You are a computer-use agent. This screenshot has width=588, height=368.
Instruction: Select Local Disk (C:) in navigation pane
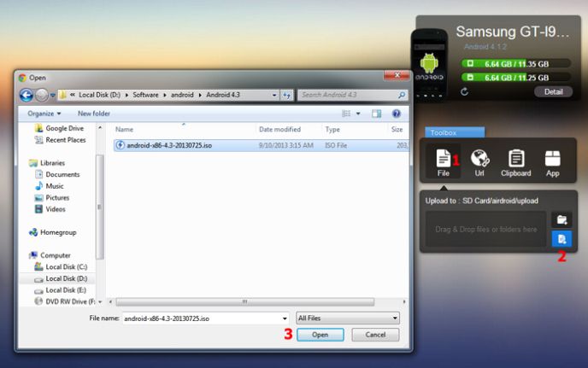coord(66,267)
